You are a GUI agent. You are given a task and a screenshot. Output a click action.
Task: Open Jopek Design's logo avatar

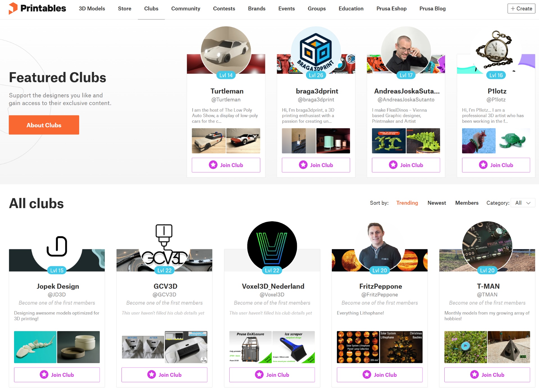tap(57, 246)
